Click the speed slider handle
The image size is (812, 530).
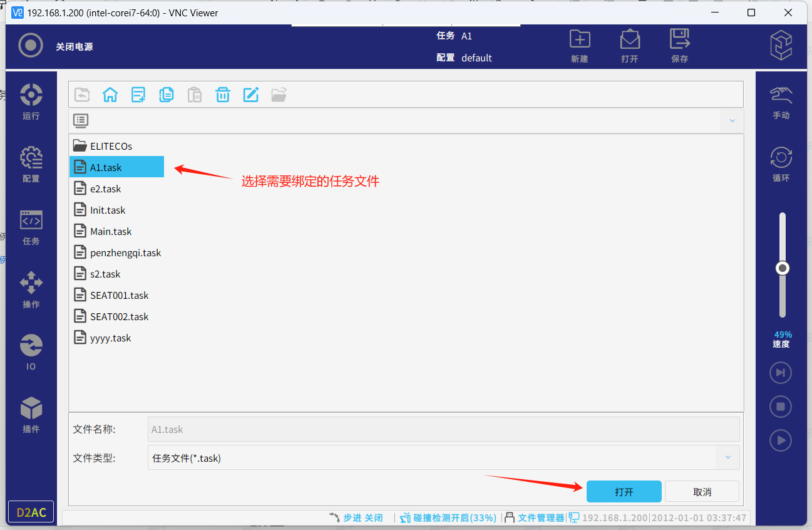point(782,268)
